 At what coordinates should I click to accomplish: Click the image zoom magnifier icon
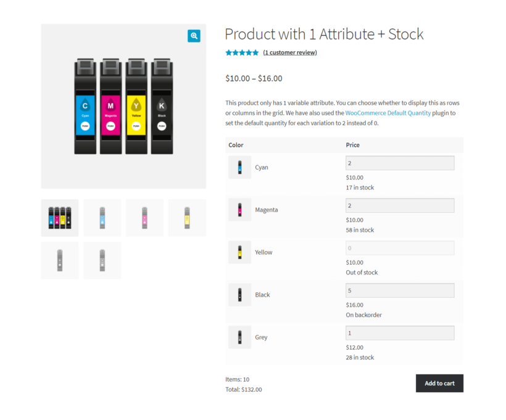194,36
